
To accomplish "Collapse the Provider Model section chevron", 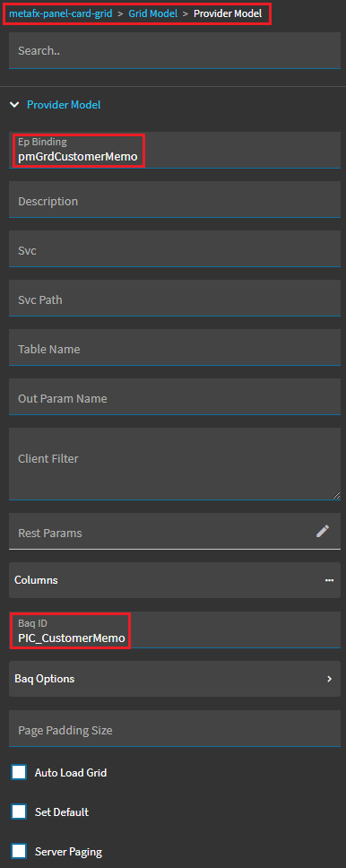I will pyautogui.click(x=14, y=105).
